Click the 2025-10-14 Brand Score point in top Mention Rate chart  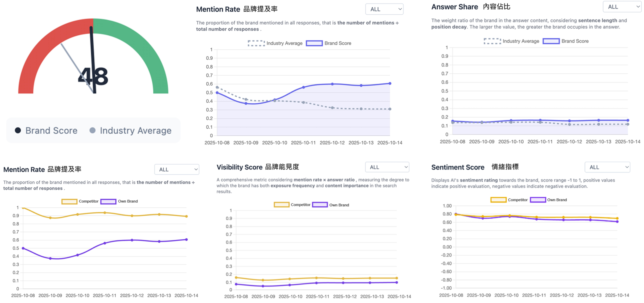(390, 84)
